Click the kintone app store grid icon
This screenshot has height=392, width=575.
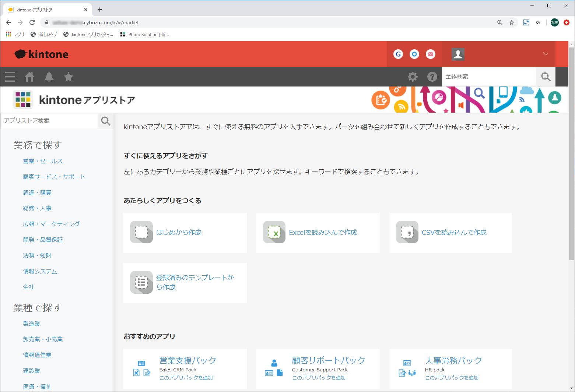[x=23, y=99]
